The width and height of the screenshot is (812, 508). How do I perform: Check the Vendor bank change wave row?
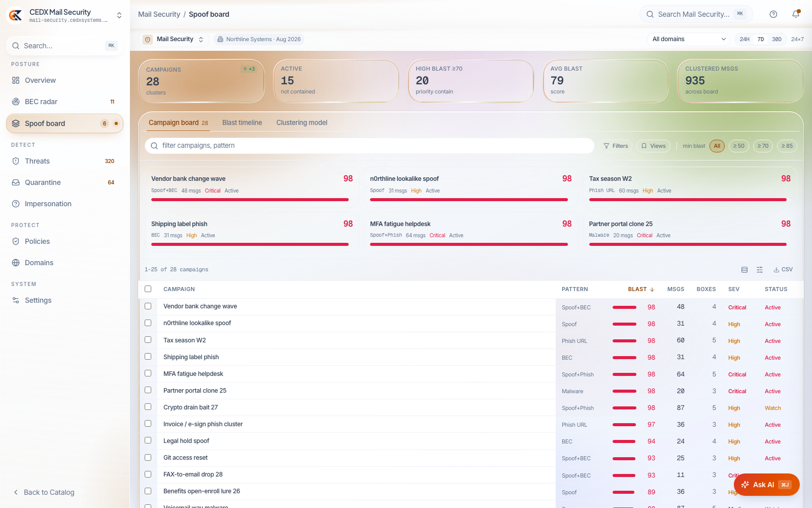click(148, 306)
